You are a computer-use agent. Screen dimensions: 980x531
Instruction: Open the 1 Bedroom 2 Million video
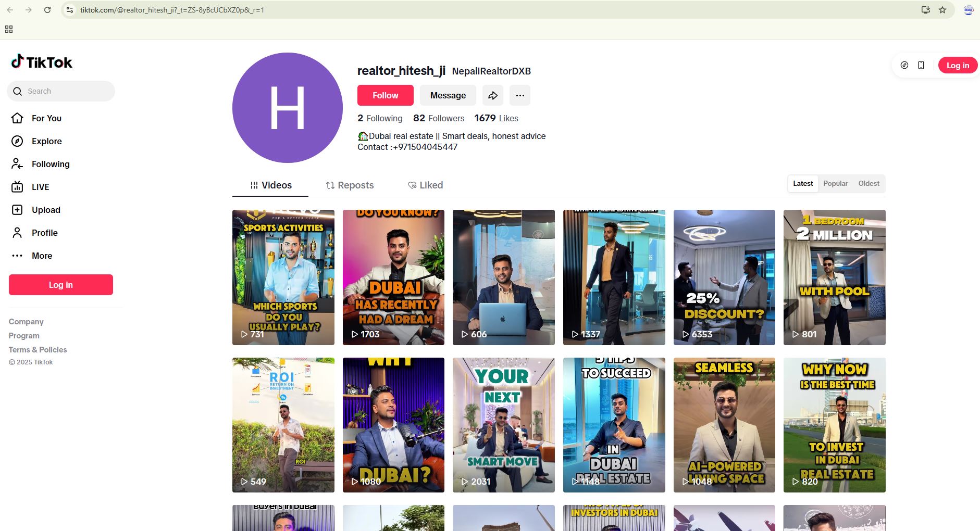click(835, 277)
